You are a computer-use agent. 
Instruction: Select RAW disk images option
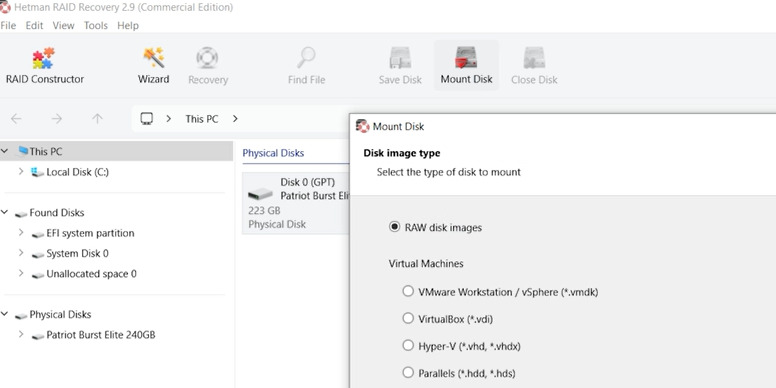394,227
